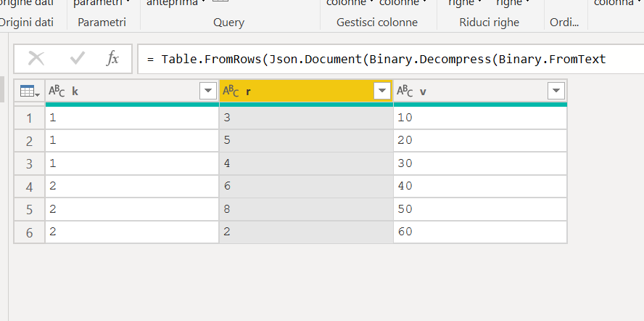Click the cell with value 60 in column v
Viewport: 644px width, 321px height.
tap(480, 232)
